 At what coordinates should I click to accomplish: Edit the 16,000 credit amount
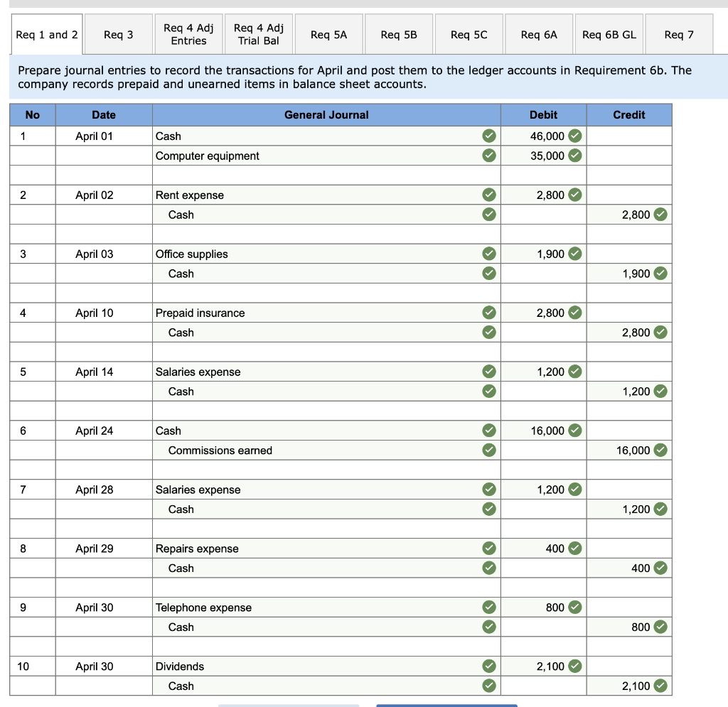[629, 450]
